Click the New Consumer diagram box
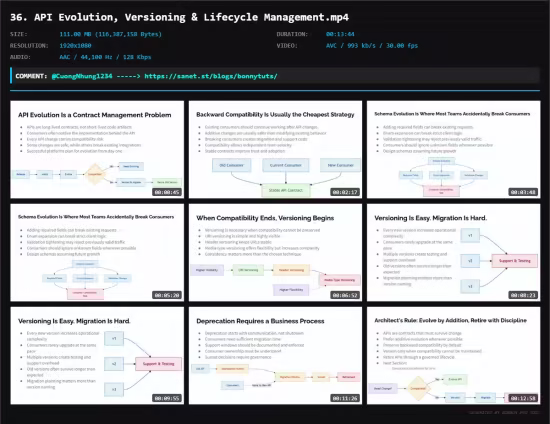The width and height of the screenshot is (550, 424). (x=340, y=165)
